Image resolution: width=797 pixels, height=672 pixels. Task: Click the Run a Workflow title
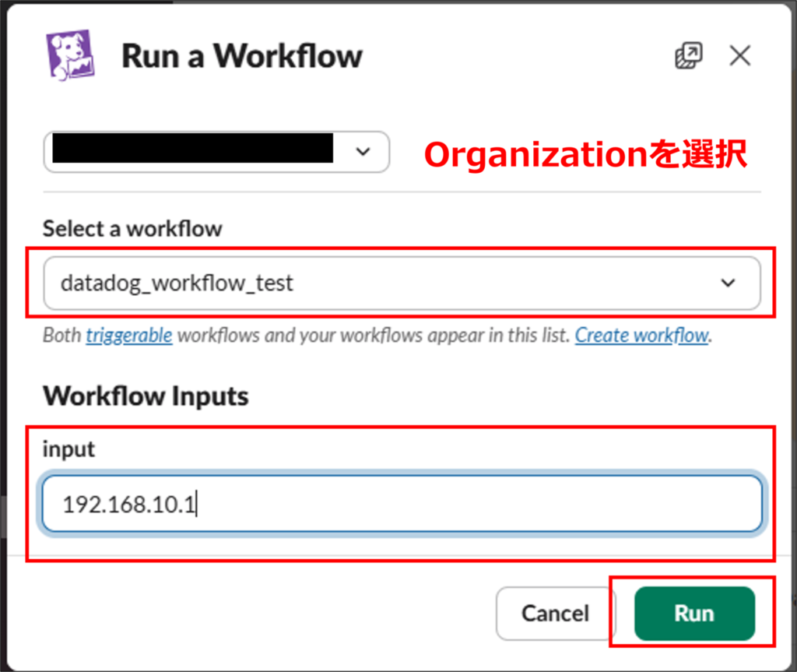(242, 56)
